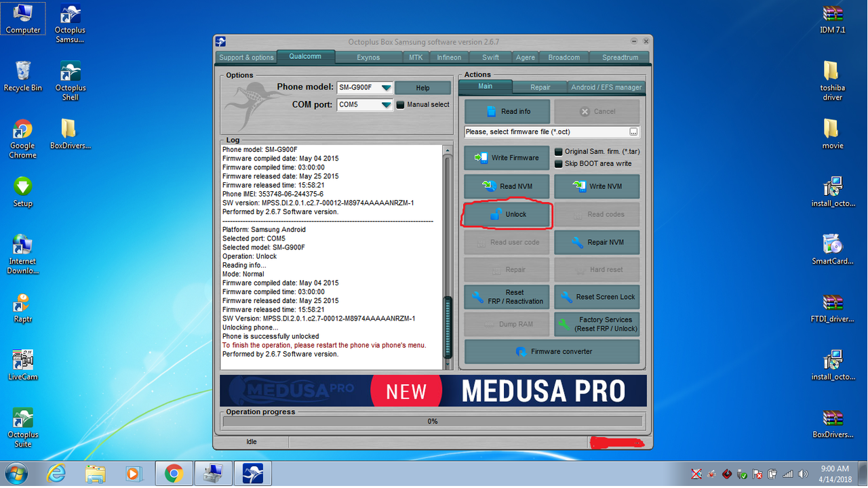Launch the Raptr desktop shortcut

(23, 308)
